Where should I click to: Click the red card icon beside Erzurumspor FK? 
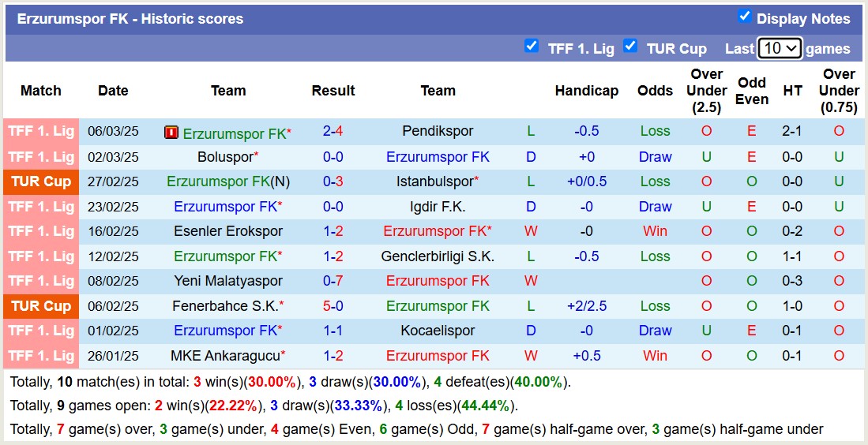point(171,133)
